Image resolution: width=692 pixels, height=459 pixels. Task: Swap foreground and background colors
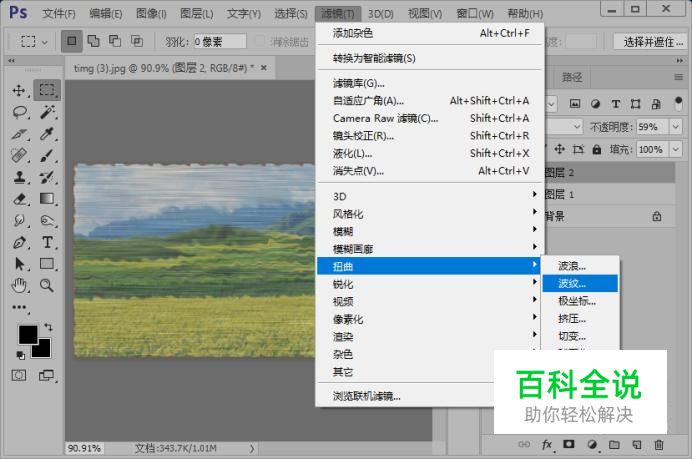[48, 327]
